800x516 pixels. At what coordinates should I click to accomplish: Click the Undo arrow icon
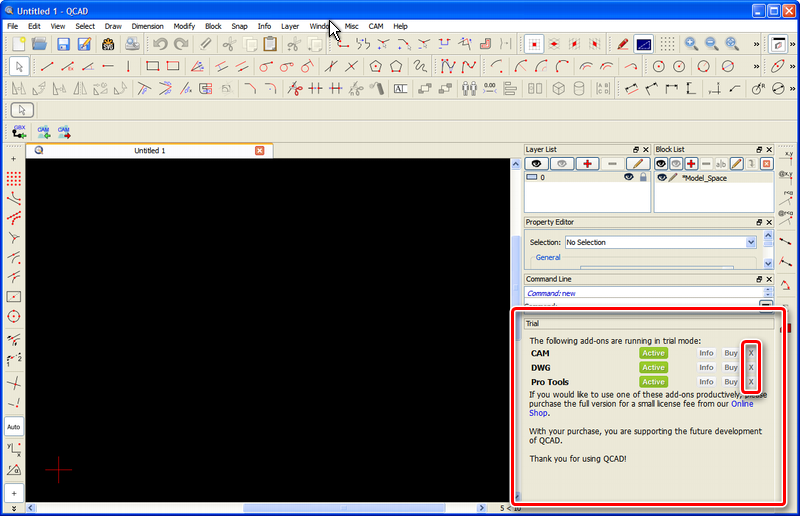pyautogui.click(x=160, y=44)
